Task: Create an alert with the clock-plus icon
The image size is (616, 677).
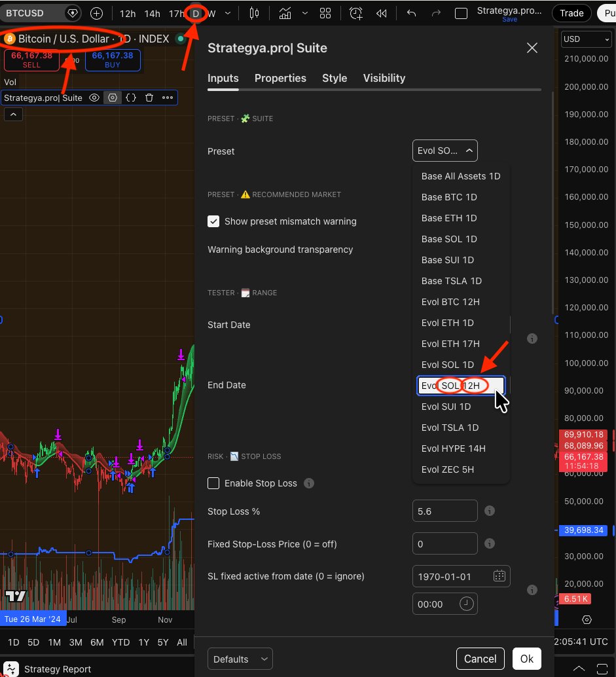Action: pos(355,13)
